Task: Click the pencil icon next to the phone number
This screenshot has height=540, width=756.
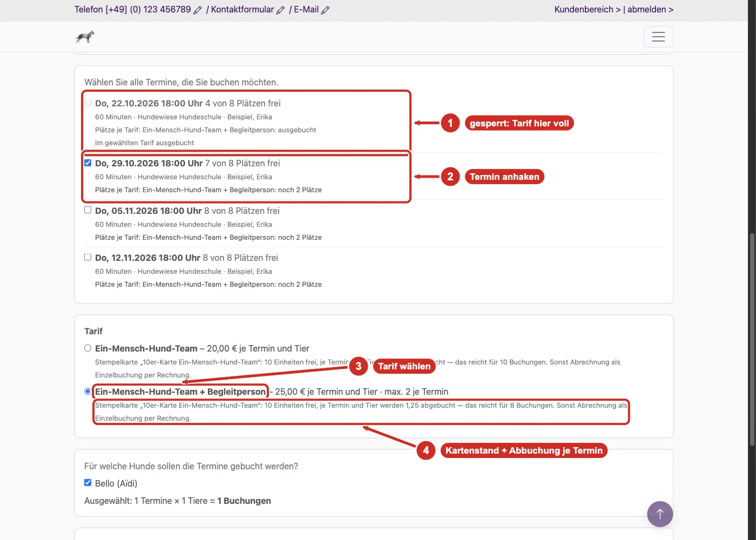Action: (198, 10)
